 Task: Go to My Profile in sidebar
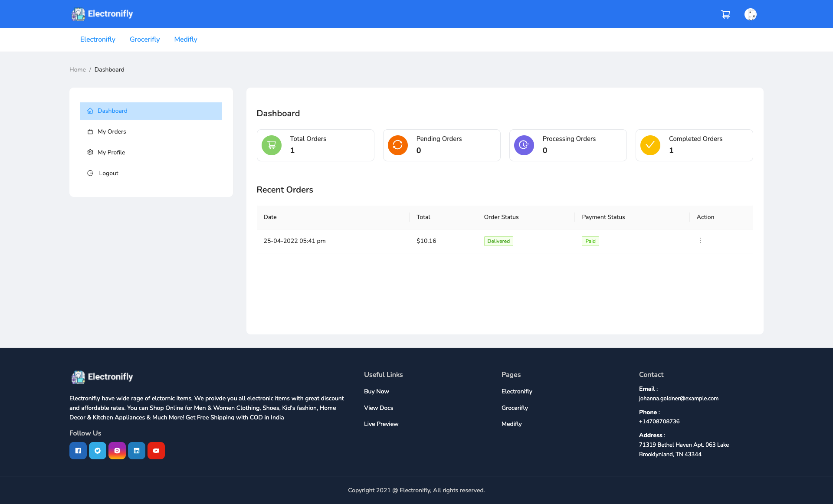111,153
